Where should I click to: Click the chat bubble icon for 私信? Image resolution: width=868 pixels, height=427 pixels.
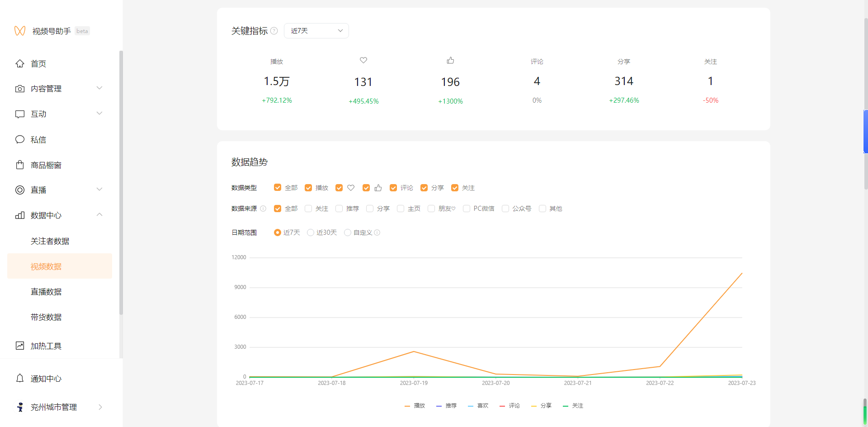click(x=20, y=139)
